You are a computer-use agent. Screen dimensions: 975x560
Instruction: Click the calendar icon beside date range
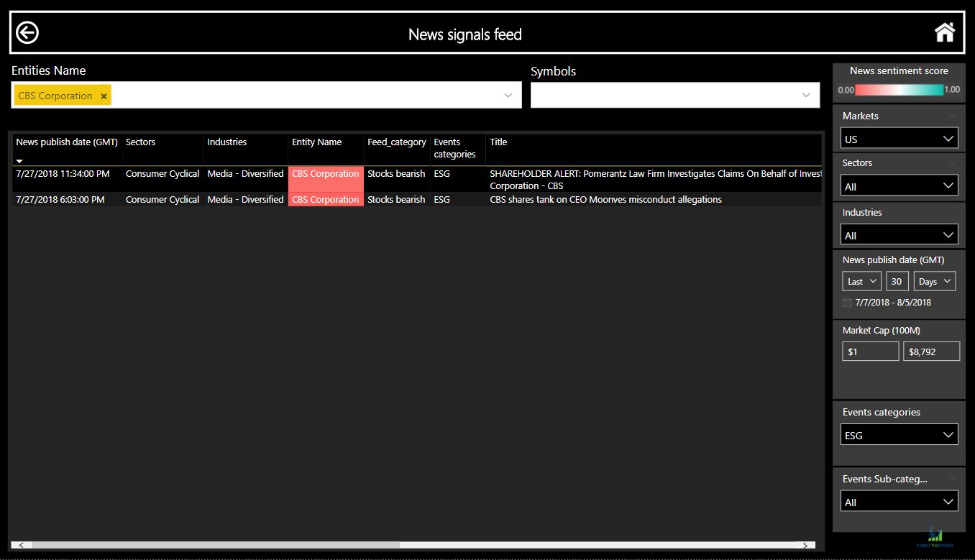[847, 303]
